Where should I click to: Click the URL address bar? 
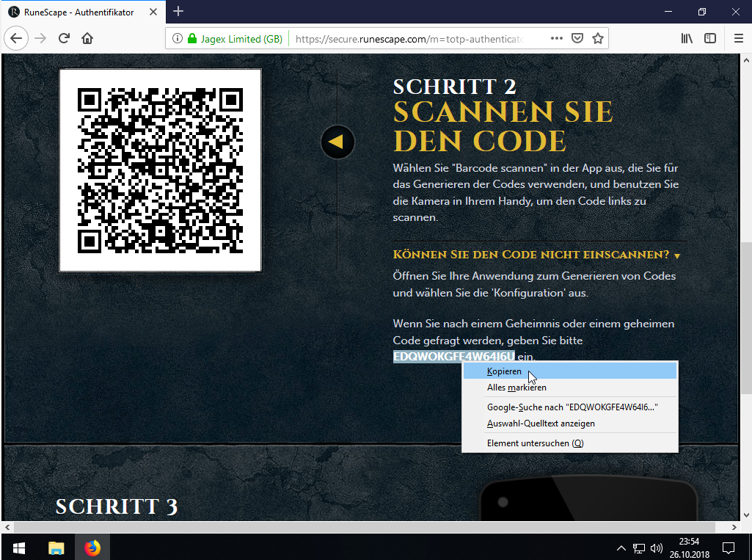(x=411, y=38)
